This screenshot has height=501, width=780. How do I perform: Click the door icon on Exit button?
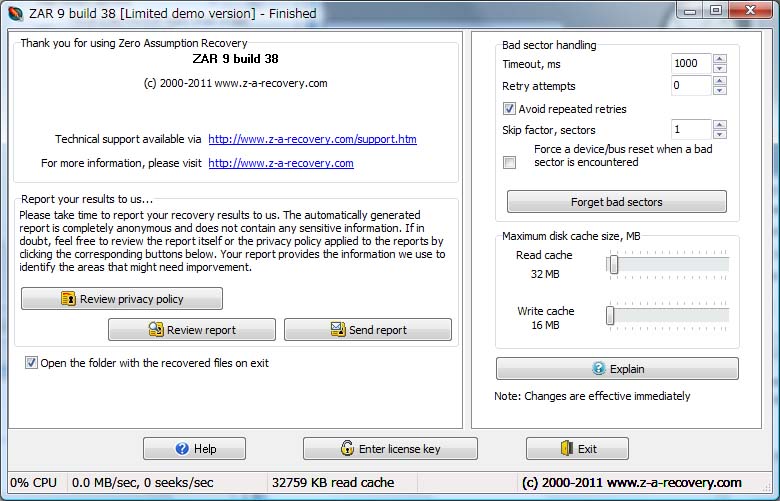click(567, 448)
